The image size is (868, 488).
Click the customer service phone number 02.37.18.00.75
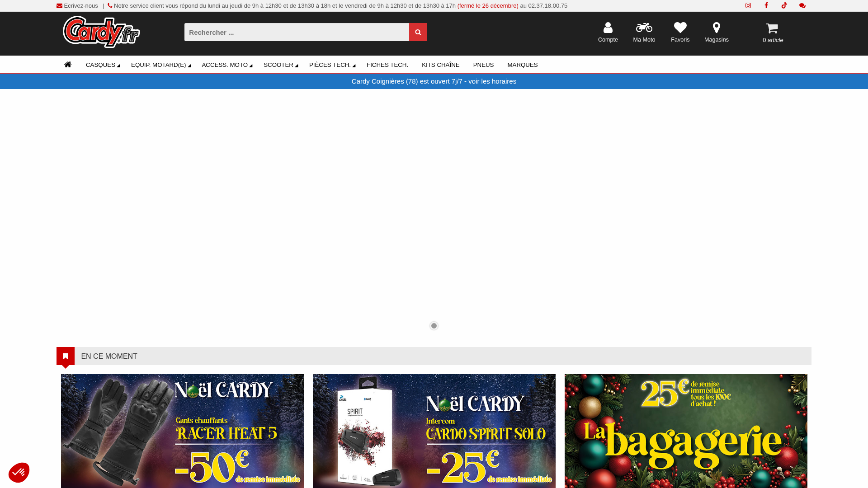tap(548, 6)
